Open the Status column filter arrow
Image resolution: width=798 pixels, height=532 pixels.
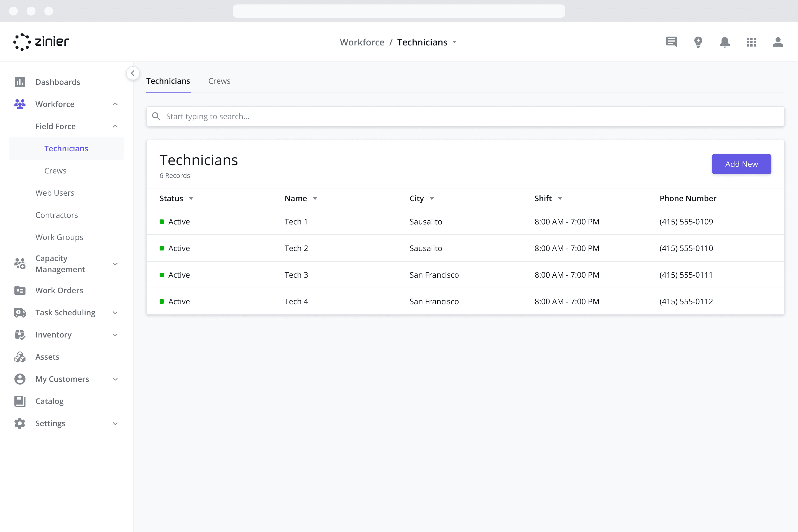pos(191,198)
